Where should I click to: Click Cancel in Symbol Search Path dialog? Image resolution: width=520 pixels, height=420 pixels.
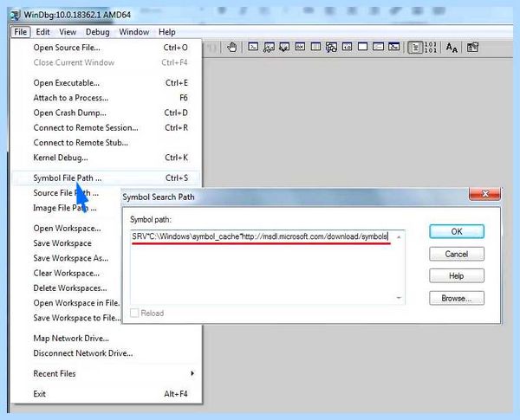457,254
